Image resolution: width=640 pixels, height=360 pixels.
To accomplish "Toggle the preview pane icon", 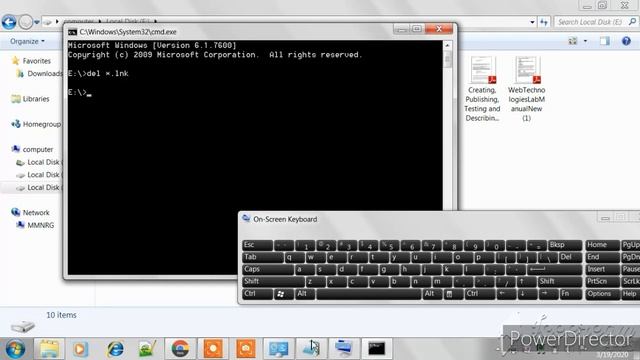I will pos(604,41).
